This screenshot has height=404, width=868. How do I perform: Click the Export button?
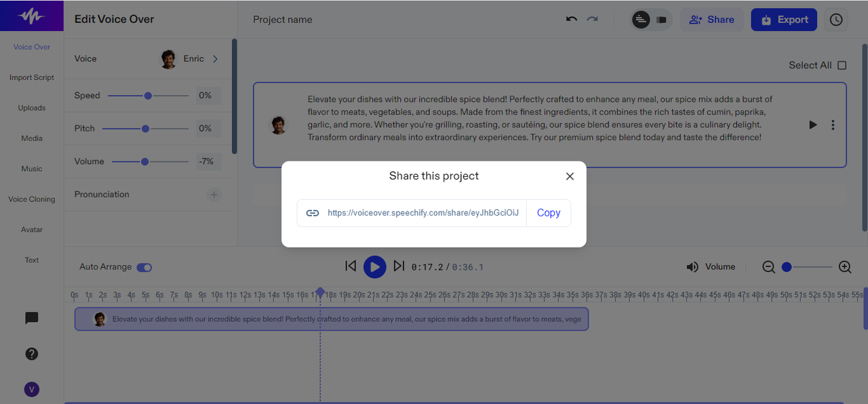coord(784,20)
